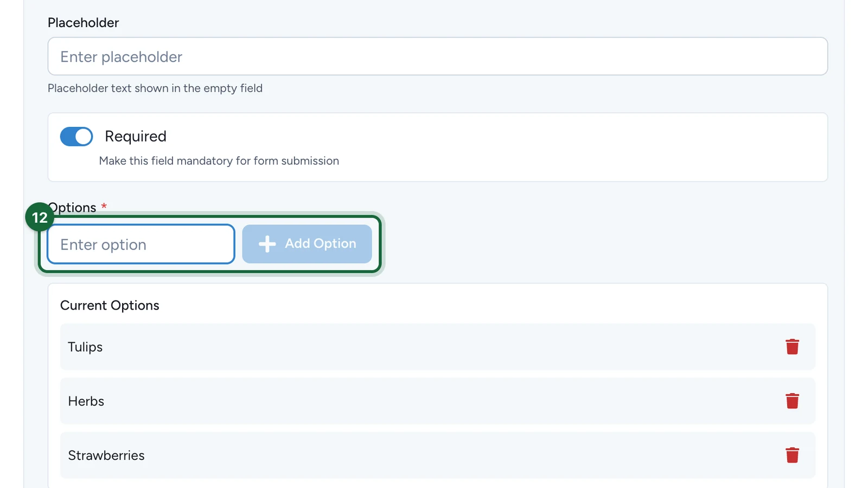868x488 pixels.
Task: Remove the Strawberries option via trash icon
Action: 792,455
